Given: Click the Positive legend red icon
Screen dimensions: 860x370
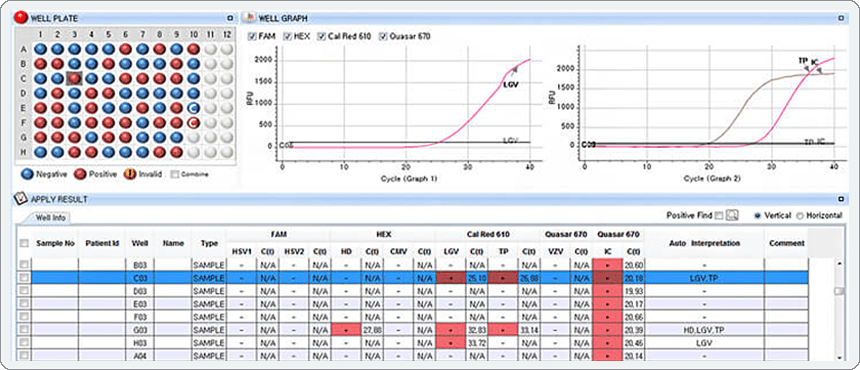Looking at the screenshot, I should [x=79, y=174].
